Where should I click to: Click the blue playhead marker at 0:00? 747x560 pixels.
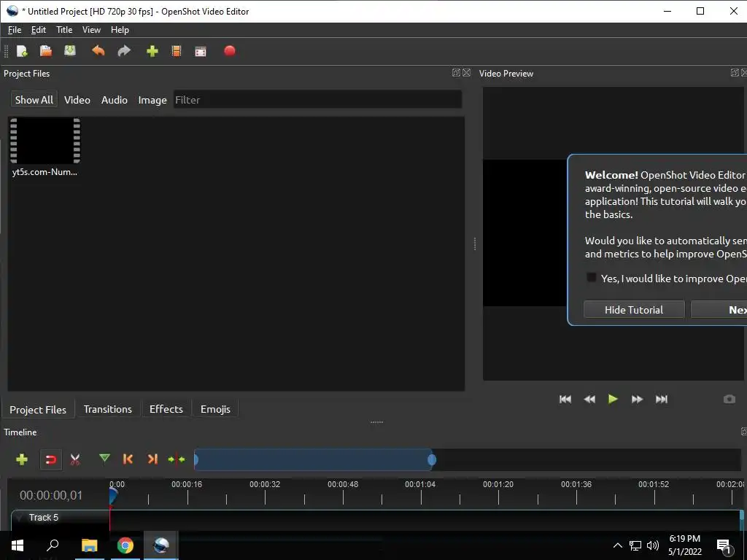pos(113,496)
